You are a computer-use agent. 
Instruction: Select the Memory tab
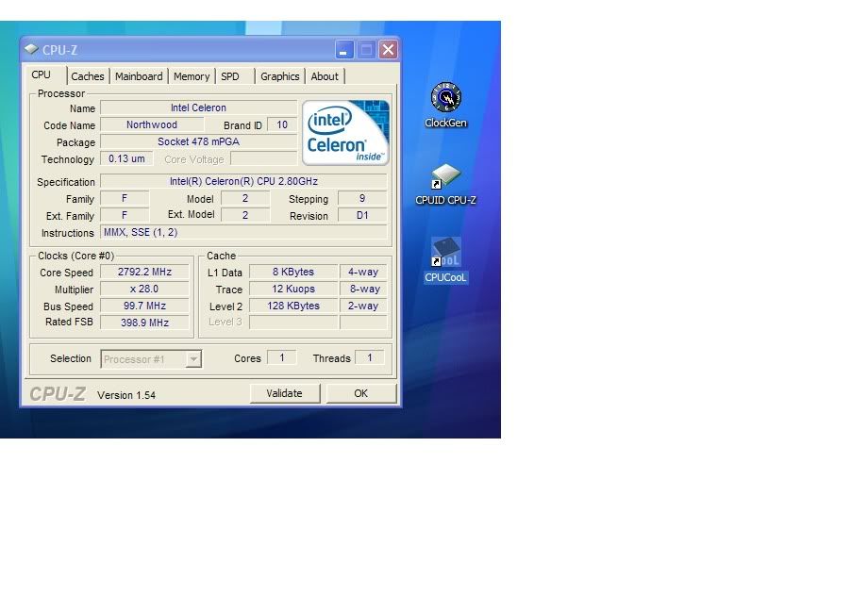click(192, 76)
